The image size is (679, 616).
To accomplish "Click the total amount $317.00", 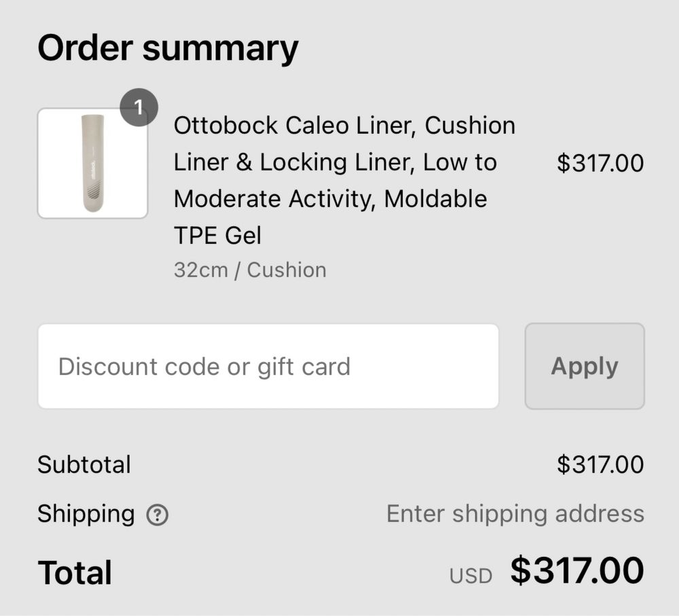I will pos(577,570).
